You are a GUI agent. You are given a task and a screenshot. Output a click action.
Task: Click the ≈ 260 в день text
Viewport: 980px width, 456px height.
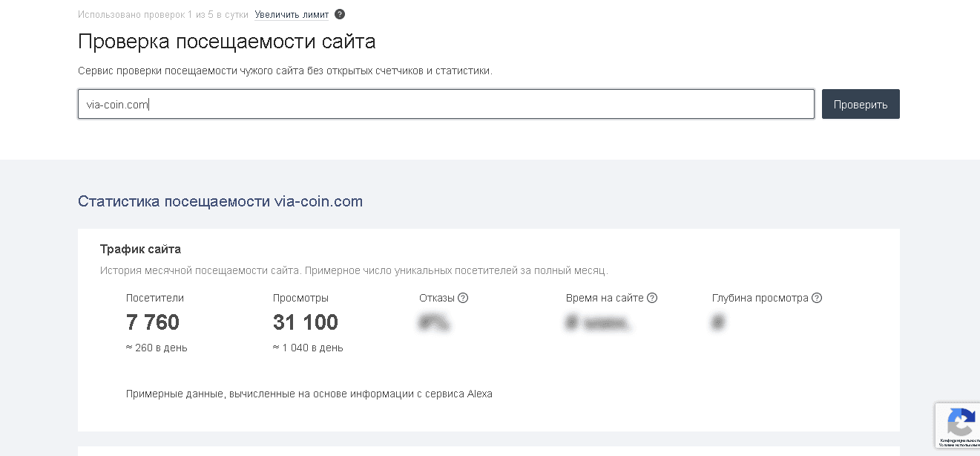[157, 348]
